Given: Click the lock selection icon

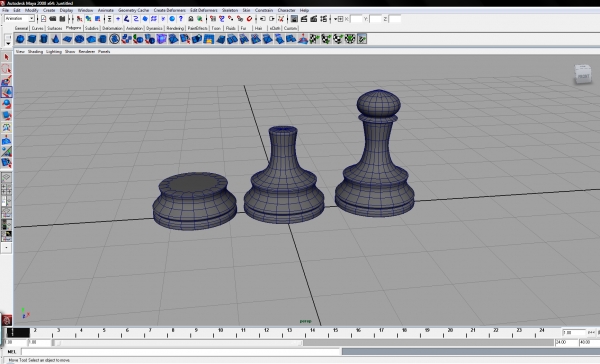Looking at the screenshot, I should [191, 19].
